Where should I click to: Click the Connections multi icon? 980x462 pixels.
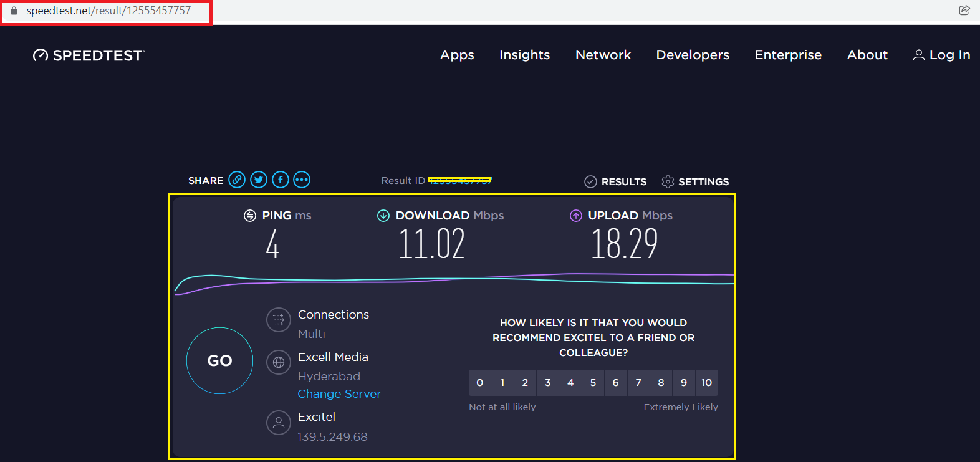click(x=279, y=320)
